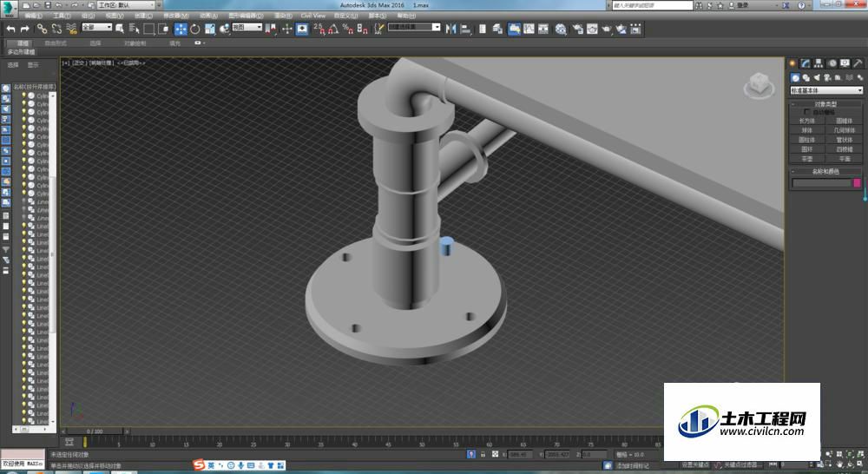This screenshot has height=474, width=868.
Task: Switch to the Hierarchy command panel tab
Action: click(819, 63)
